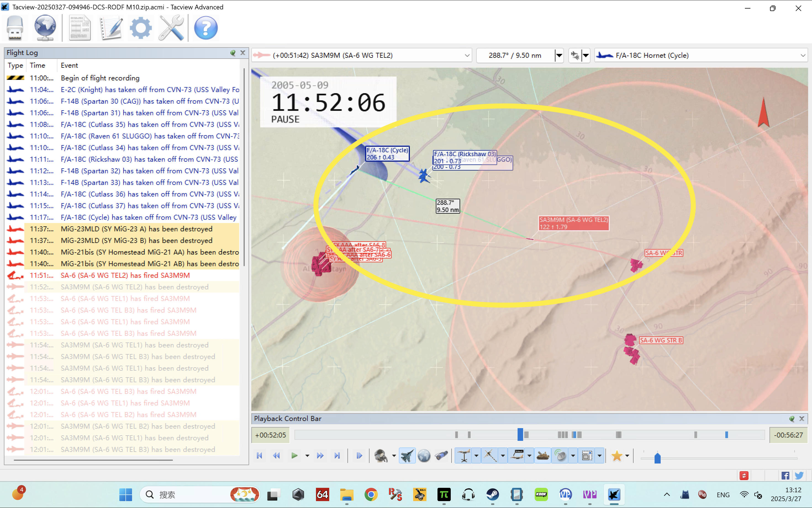Click the globe network icon in top toolbar
This screenshot has width=812, height=508.
[45, 28]
